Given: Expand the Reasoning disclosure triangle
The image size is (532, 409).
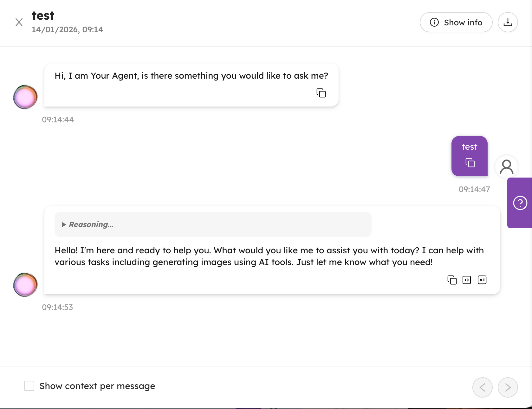Looking at the screenshot, I should [64, 224].
